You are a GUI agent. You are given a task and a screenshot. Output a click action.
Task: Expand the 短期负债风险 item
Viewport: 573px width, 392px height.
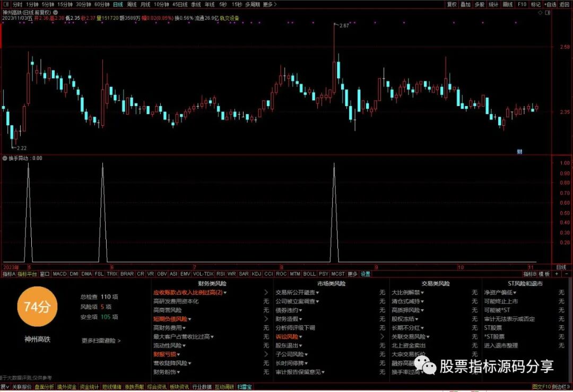(x=172, y=319)
